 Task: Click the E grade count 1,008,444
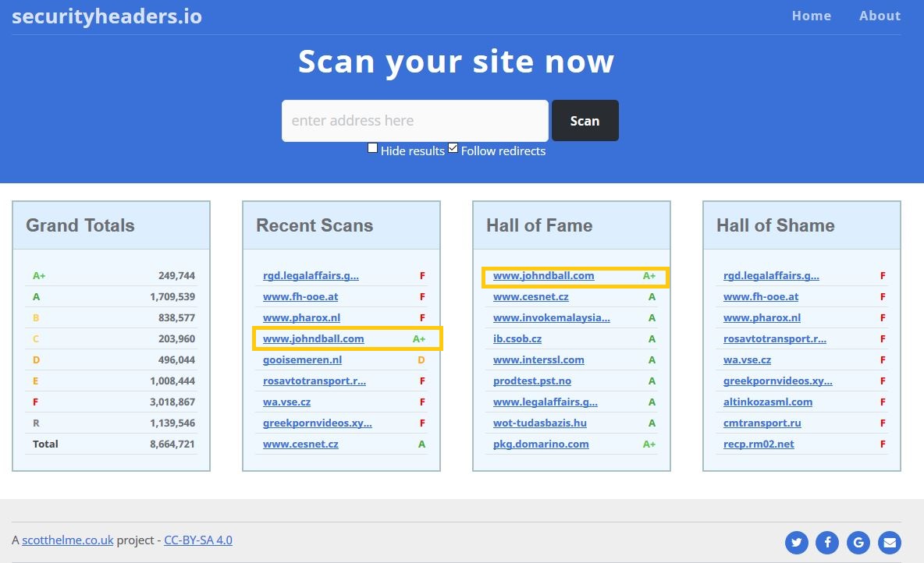tap(172, 381)
